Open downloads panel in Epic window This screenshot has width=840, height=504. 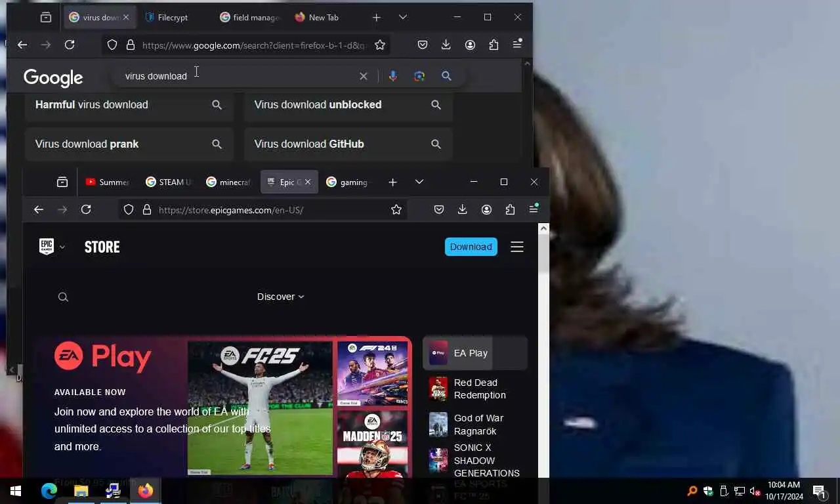pos(463,209)
